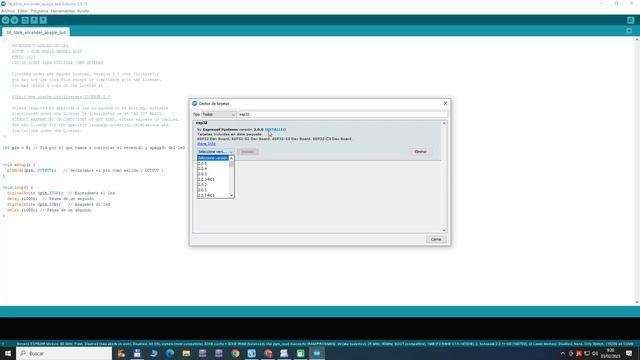Click the INSTALLED status label
The height and width of the screenshot is (360, 640).
[276, 129]
